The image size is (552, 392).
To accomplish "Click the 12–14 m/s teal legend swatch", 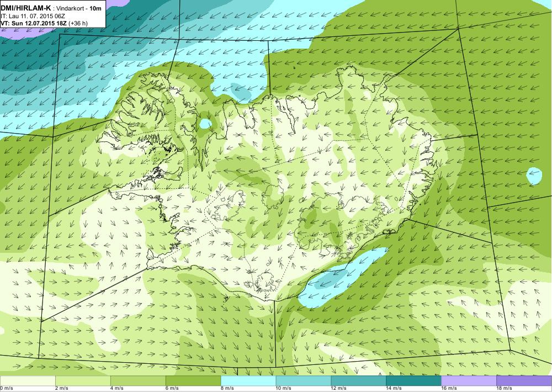I will click(358, 380).
